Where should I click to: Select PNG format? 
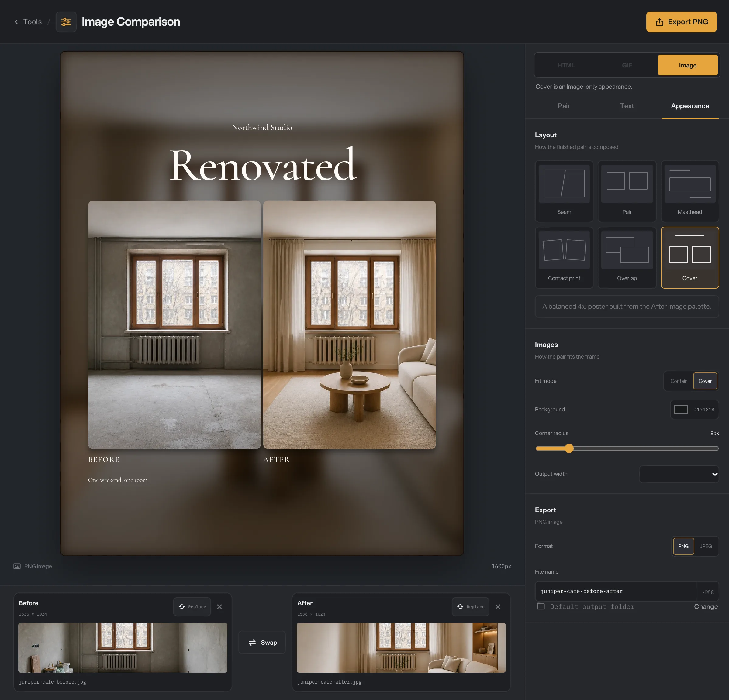point(683,546)
